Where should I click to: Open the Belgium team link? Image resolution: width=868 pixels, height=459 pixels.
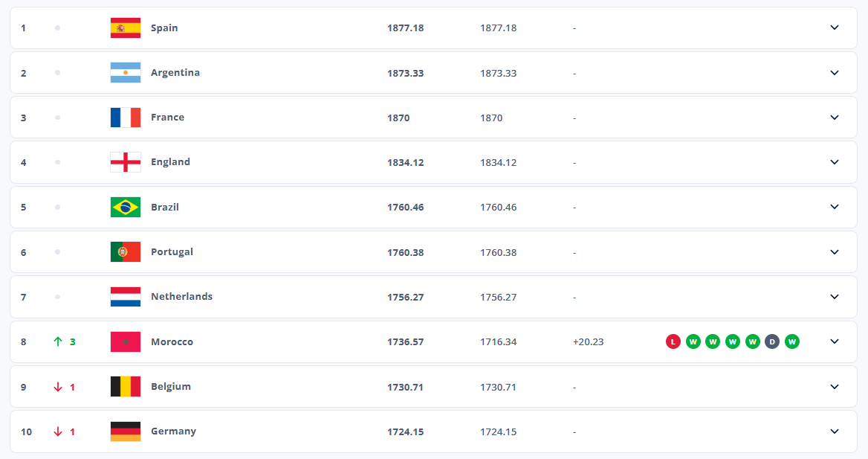171,387
